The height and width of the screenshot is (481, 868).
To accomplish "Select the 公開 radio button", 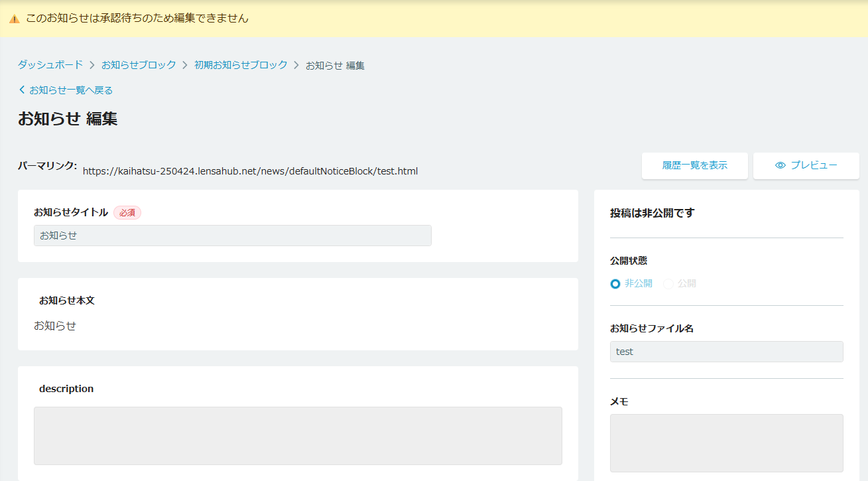I will click(668, 284).
